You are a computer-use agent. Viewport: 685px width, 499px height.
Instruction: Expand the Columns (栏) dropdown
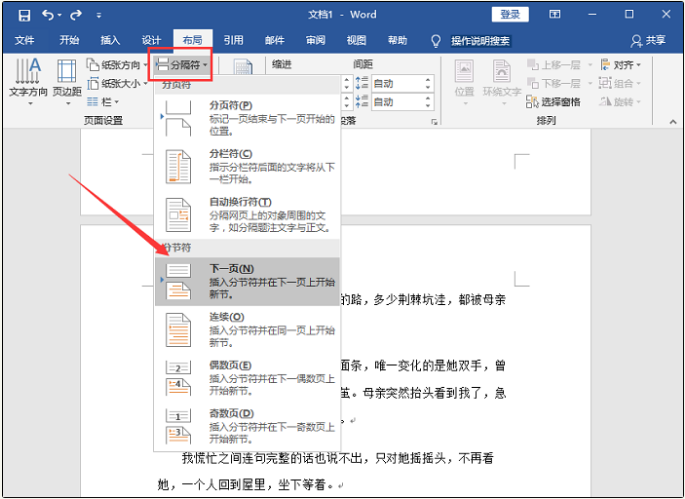click(104, 101)
